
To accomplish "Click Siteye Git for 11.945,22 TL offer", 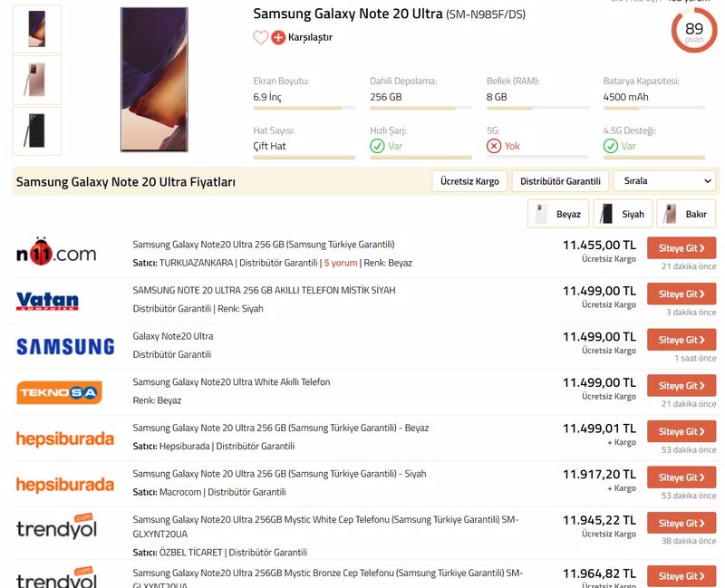I will pos(681,523).
